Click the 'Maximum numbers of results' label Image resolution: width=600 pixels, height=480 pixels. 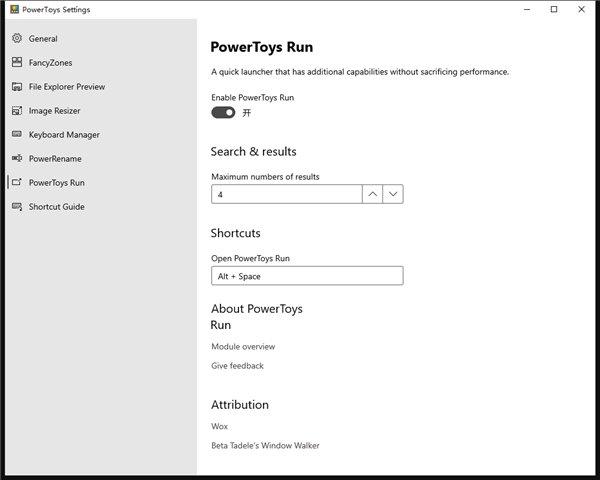point(265,177)
